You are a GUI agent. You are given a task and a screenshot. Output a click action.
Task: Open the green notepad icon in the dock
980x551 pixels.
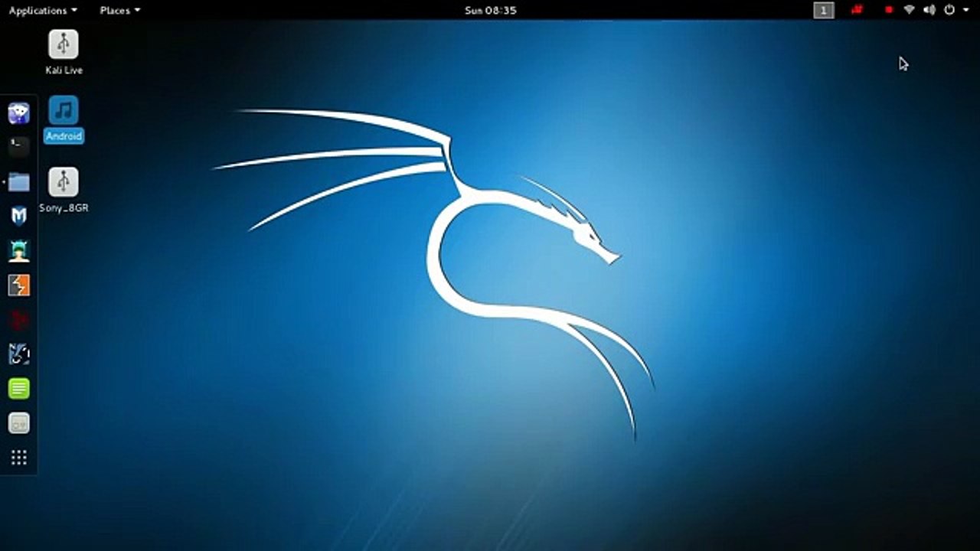[x=19, y=389]
